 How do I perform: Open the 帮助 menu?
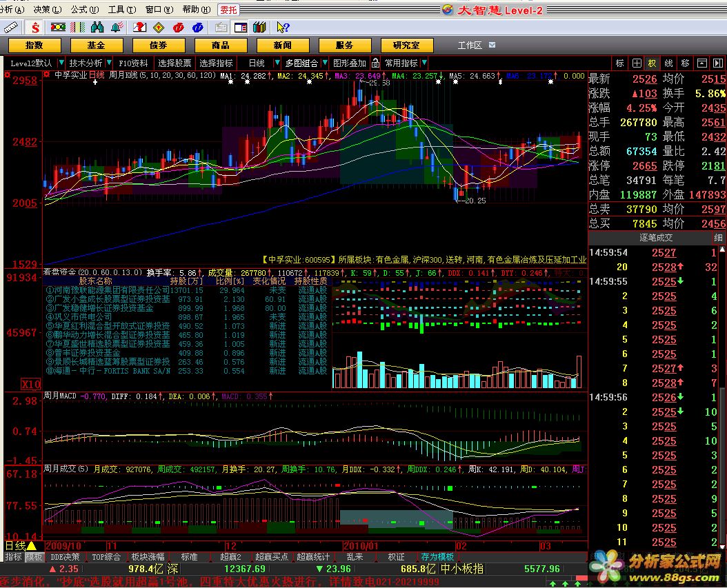pyautogui.click(x=196, y=10)
